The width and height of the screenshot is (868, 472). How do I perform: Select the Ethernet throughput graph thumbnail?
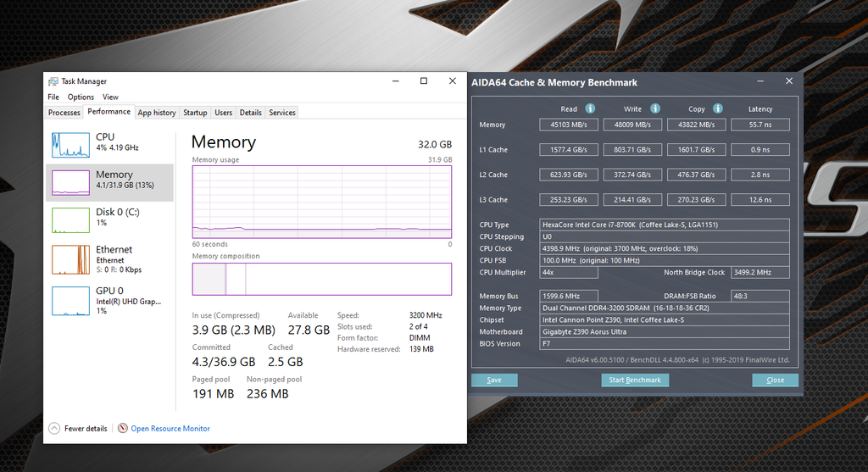70,259
